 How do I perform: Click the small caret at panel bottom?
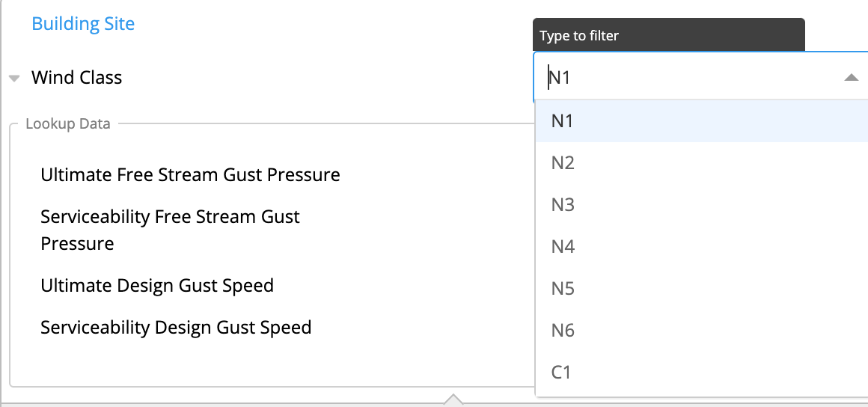click(x=453, y=400)
